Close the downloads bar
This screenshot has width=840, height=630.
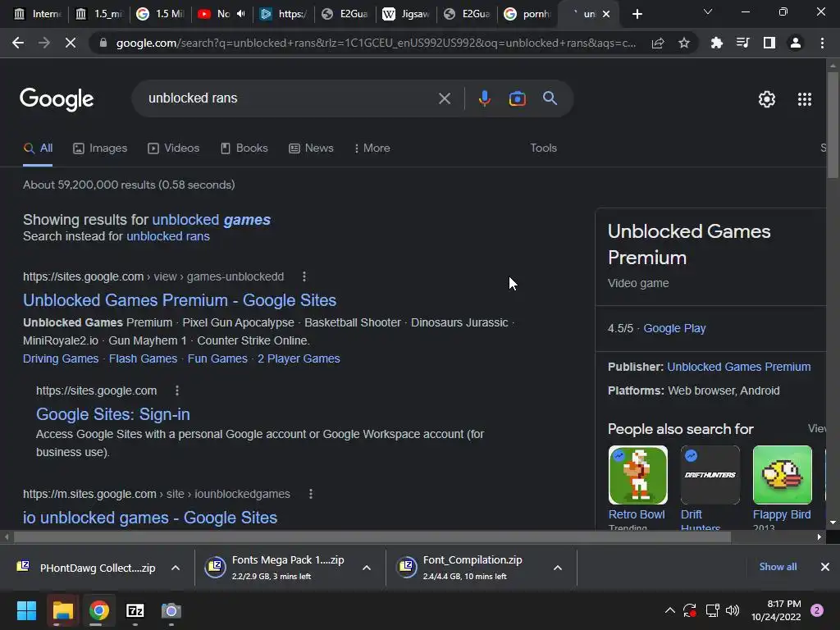point(825,567)
